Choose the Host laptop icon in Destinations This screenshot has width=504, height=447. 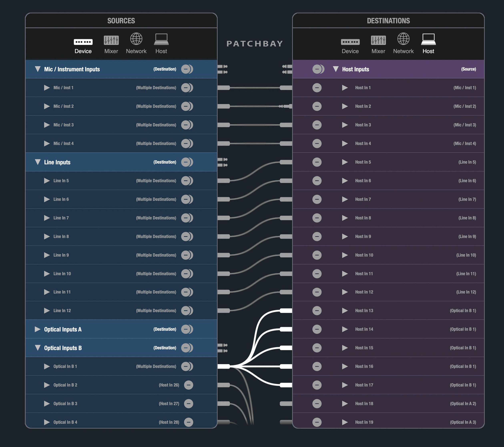(428, 39)
